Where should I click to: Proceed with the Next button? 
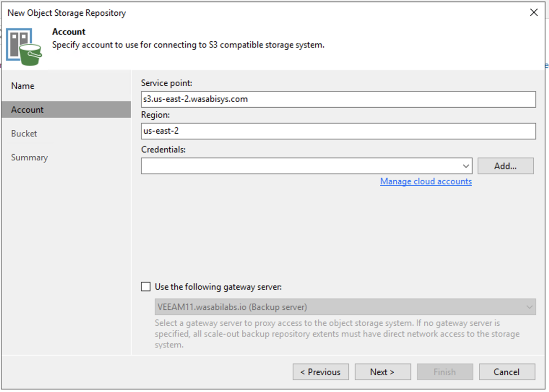(x=383, y=372)
